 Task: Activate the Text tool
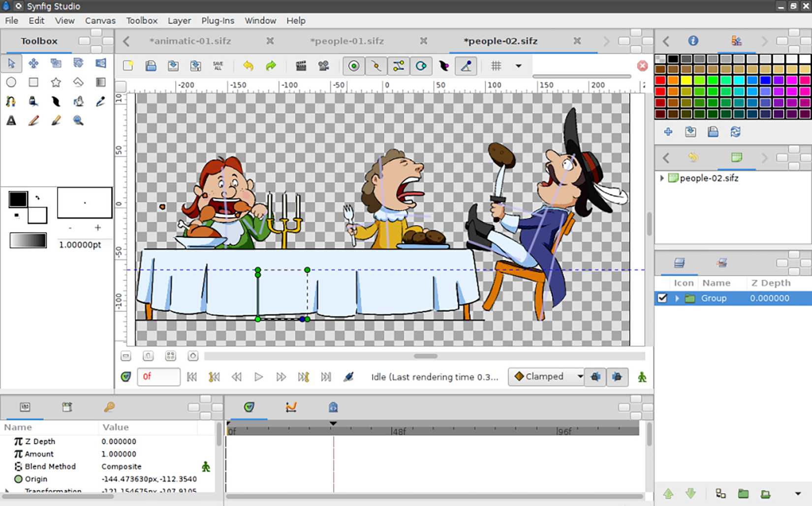[x=11, y=120]
